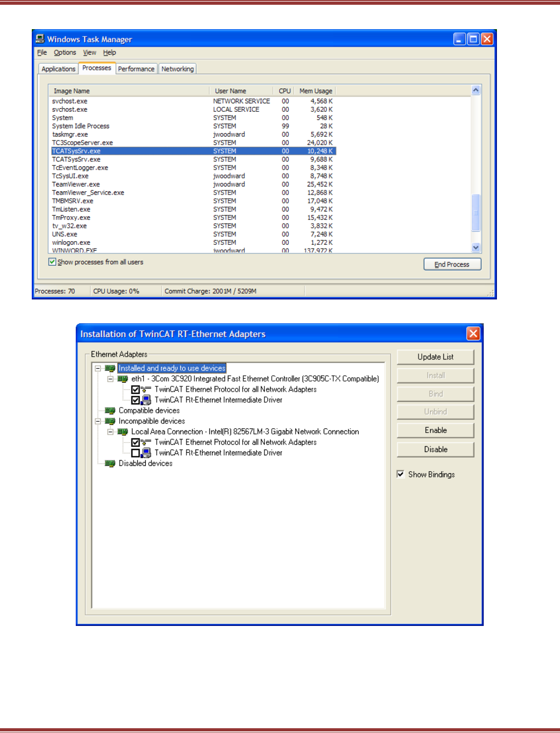Select System Idle Process row

pyautogui.click(x=193, y=126)
